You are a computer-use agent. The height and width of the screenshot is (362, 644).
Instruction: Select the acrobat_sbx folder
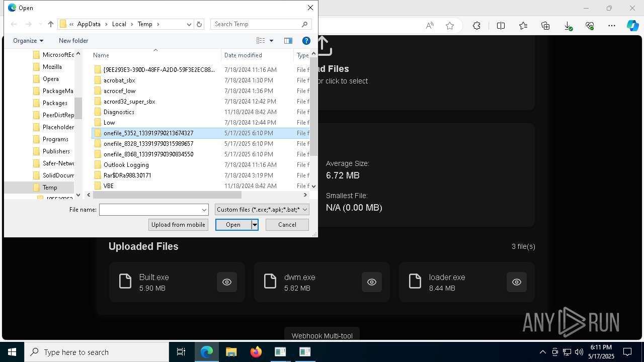[119, 80]
